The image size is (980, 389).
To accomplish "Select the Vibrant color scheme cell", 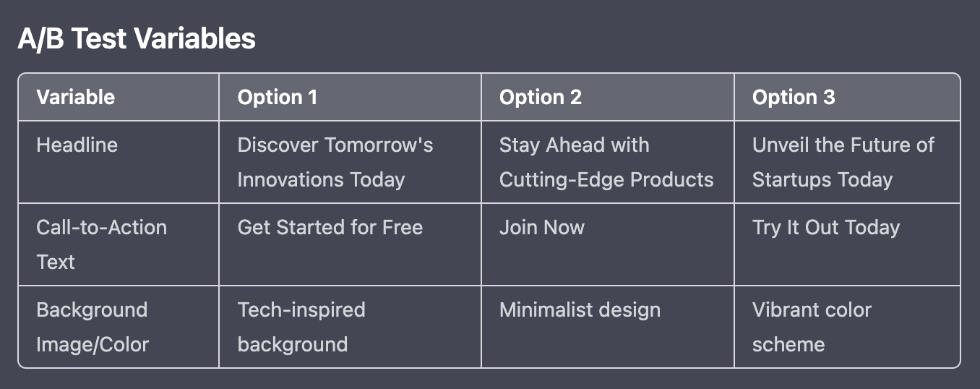I will click(847, 327).
